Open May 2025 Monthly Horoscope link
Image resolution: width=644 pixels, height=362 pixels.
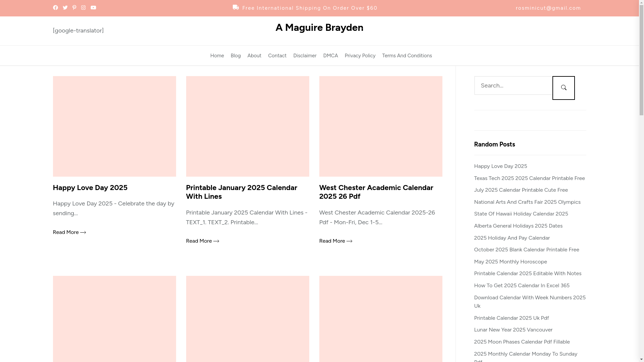pyautogui.click(x=511, y=262)
